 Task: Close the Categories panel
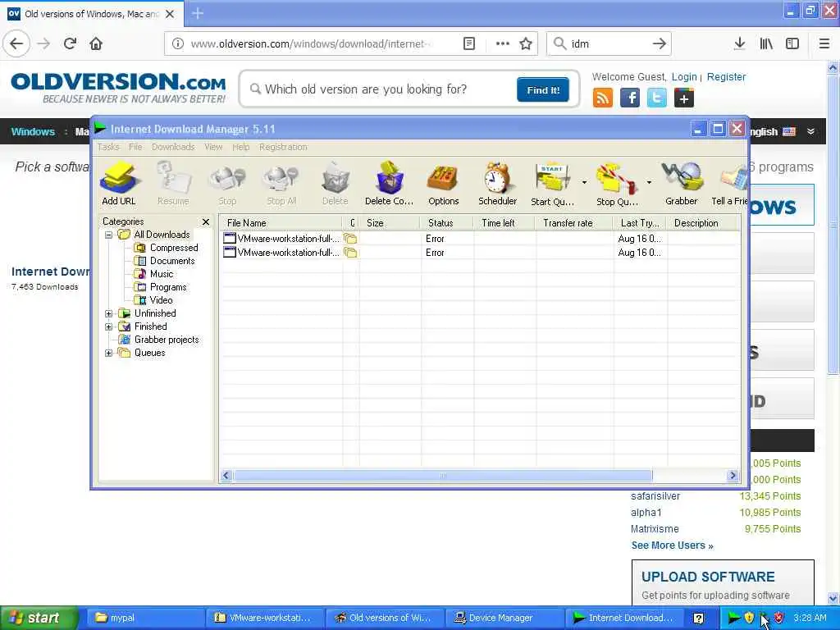click(206, 221)
